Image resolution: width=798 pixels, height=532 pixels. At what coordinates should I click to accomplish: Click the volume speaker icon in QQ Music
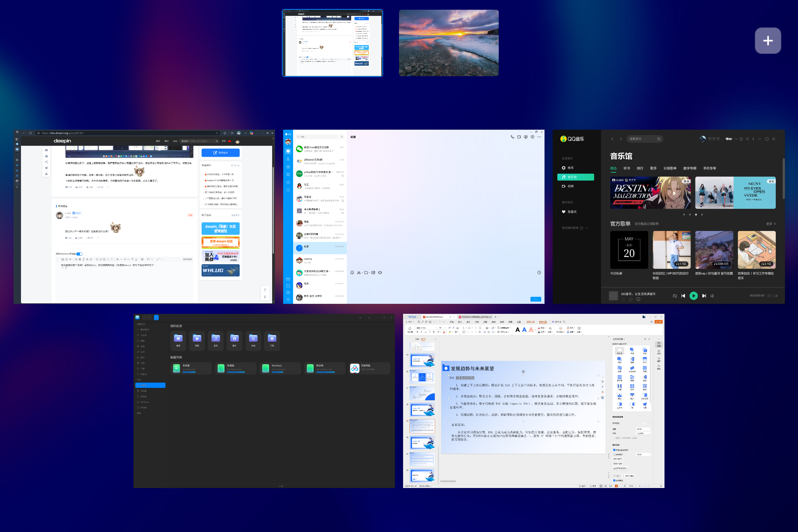pyautogui.click(x=712, y=296)
